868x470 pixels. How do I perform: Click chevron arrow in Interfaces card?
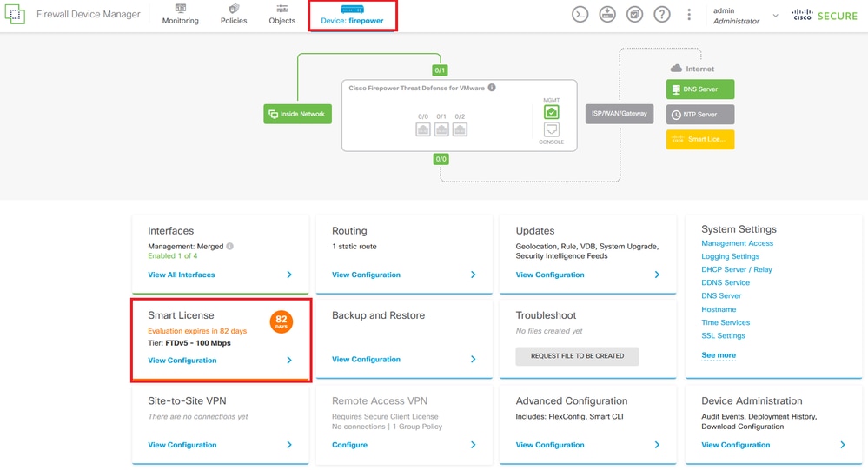point(289,275)
